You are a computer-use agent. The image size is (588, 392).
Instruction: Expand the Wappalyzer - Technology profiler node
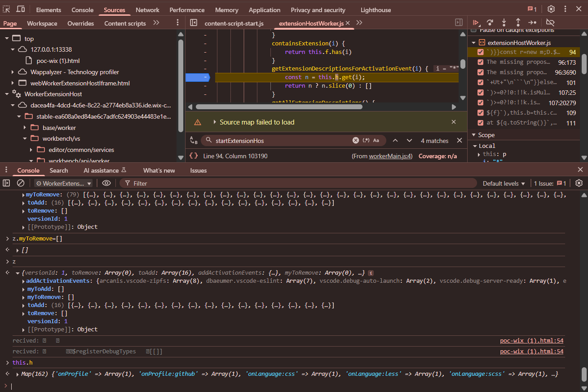pyautogui.click(x=13, y=72)
